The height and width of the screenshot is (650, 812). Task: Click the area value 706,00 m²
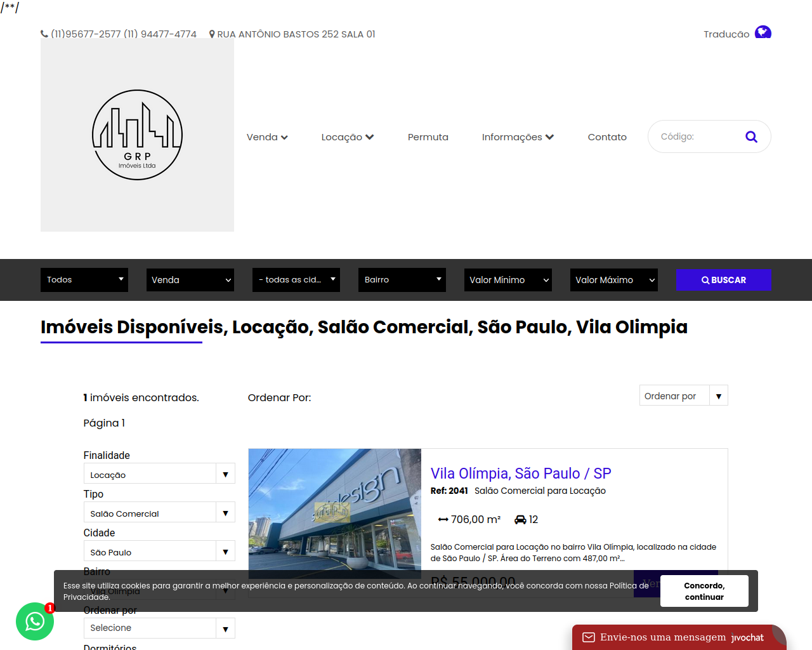coord(476,519)
